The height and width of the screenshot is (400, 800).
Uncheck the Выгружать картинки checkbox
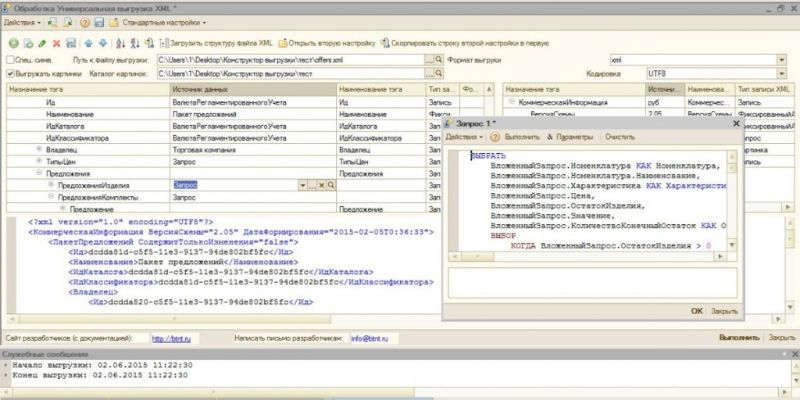[x=11, y=74]
